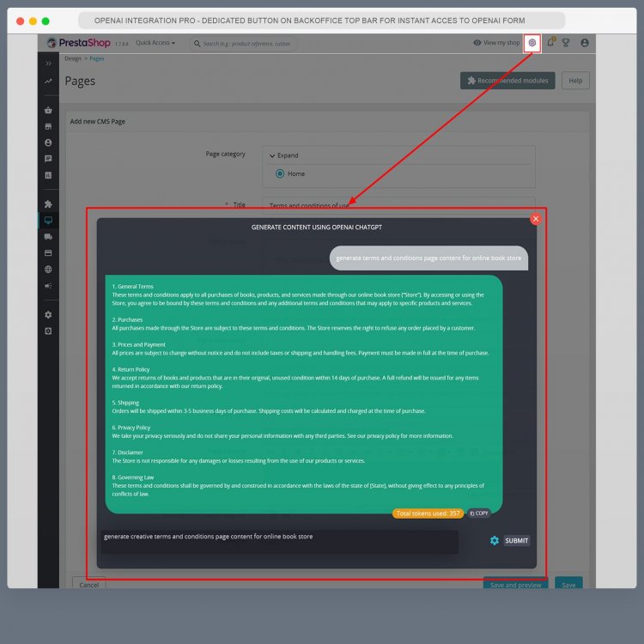Image resolution: width=644 pixels, height=644 pixels.
Task: Open the Modules puzzle icon in sidebar
Action: [x=48, y=204]
